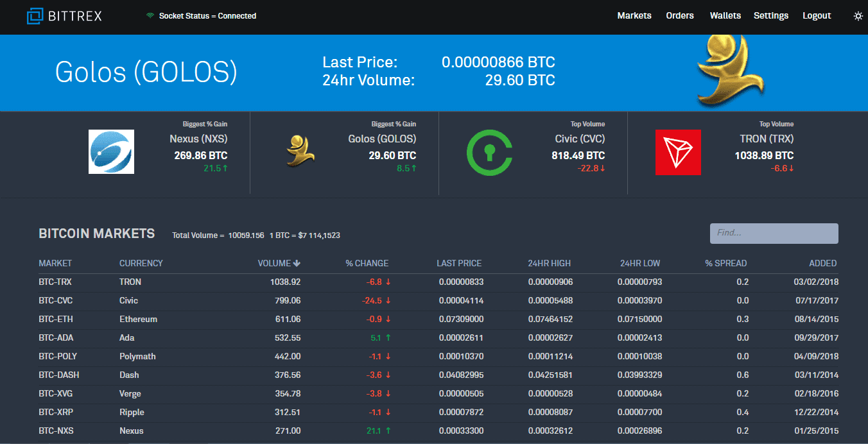
Task: Click the Ethereum currency name
Action: coord(138,319)
